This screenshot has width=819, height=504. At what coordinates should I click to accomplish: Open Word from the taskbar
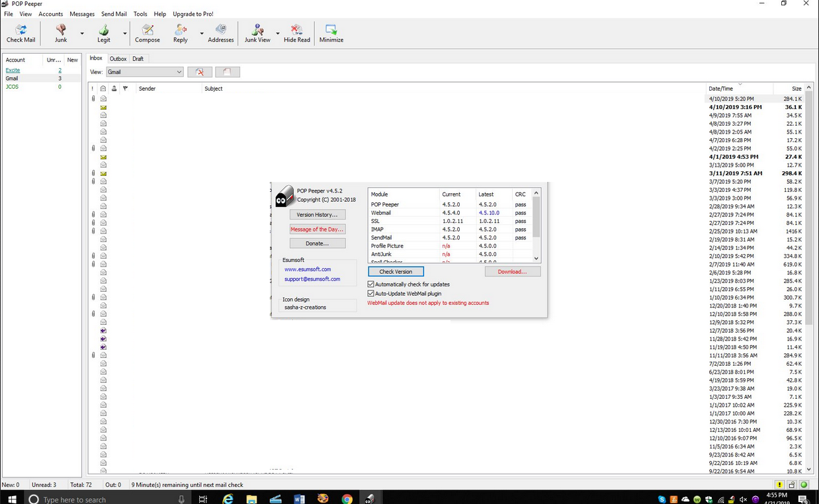click(299, 499)
